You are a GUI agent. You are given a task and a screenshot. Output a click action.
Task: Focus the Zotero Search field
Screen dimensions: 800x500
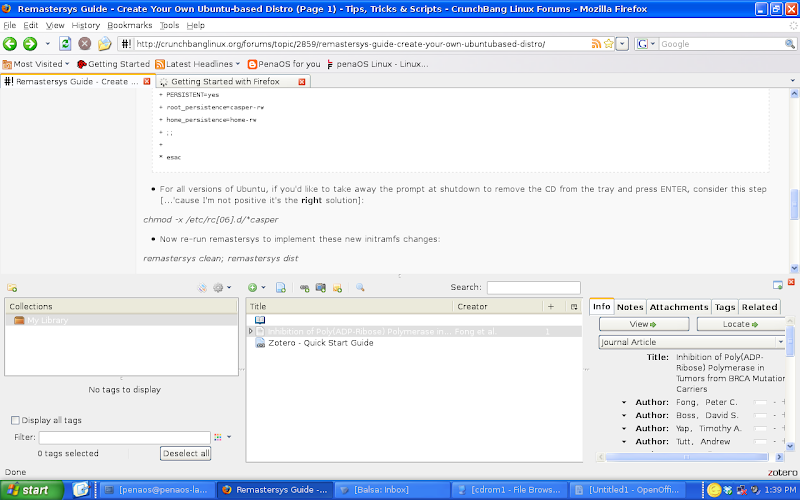tap(533, 288)
